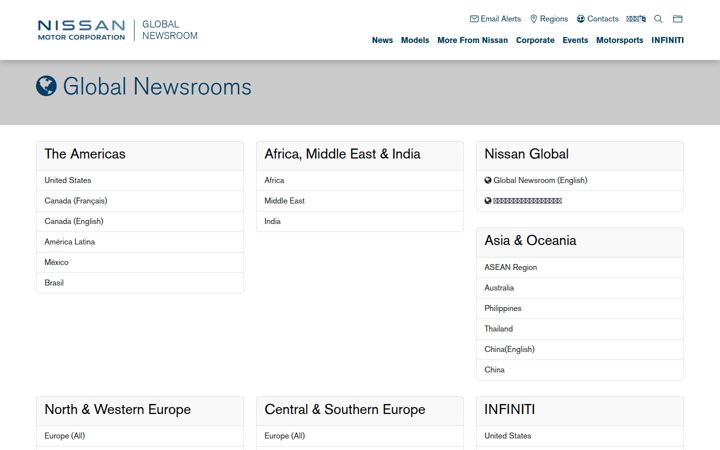Open the Corporate menu
The width and height of the screenshot is (720, 450).
point(535,40)
